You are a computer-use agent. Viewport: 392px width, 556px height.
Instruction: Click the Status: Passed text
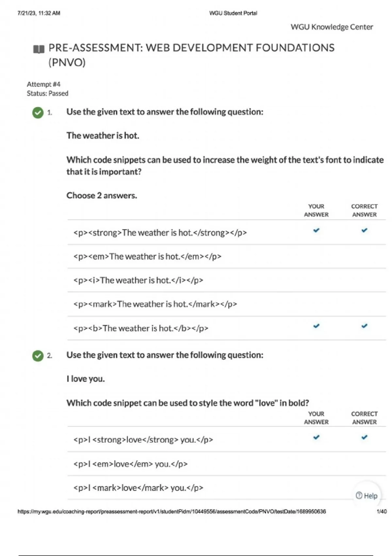click(47, 94)
